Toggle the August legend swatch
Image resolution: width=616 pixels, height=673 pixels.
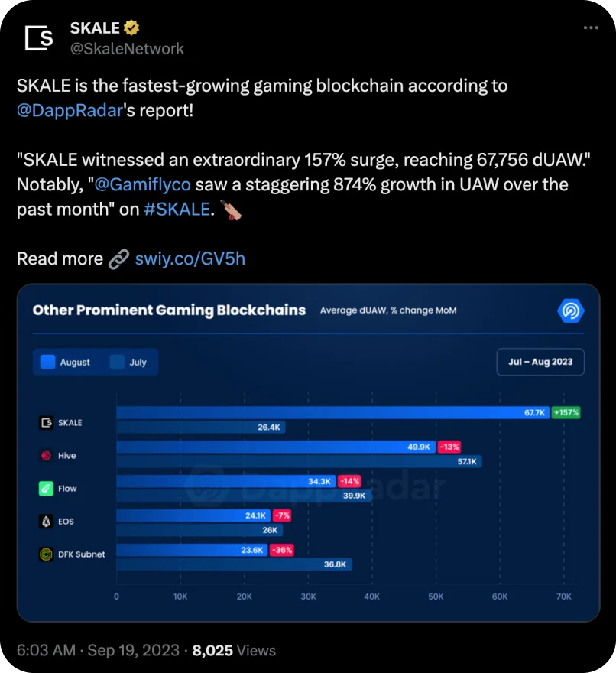click(47, 362)
